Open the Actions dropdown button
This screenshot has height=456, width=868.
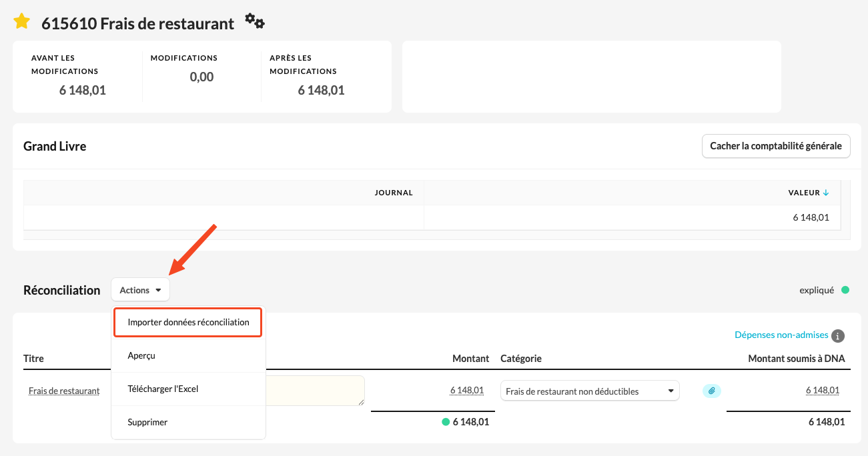pyautogui.click(x=140, y=290)
